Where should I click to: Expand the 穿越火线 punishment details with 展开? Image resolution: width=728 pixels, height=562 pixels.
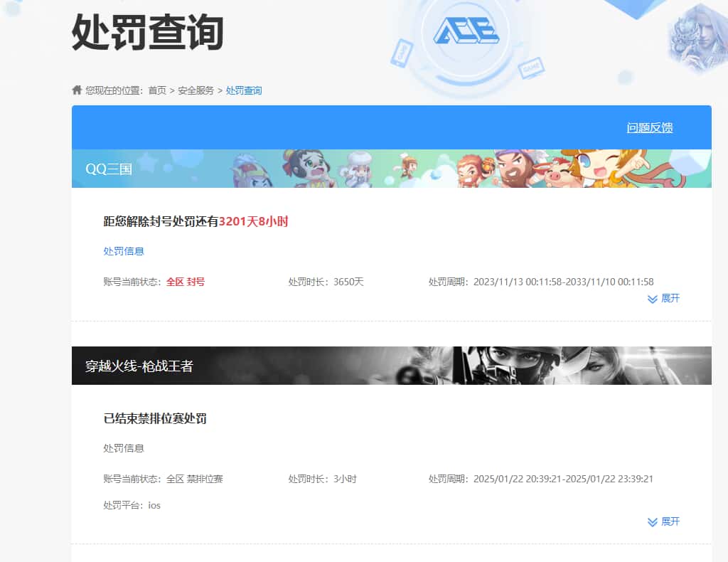tap(663, 521)
